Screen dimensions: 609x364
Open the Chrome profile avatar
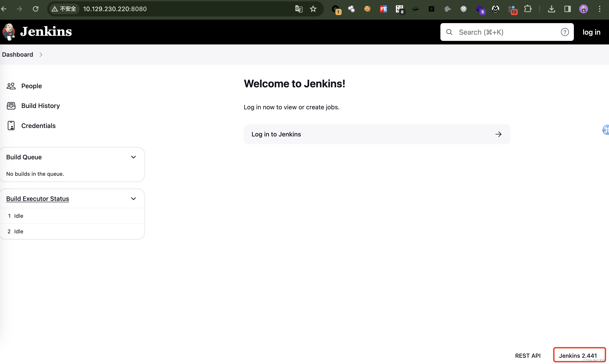[583, 9]
